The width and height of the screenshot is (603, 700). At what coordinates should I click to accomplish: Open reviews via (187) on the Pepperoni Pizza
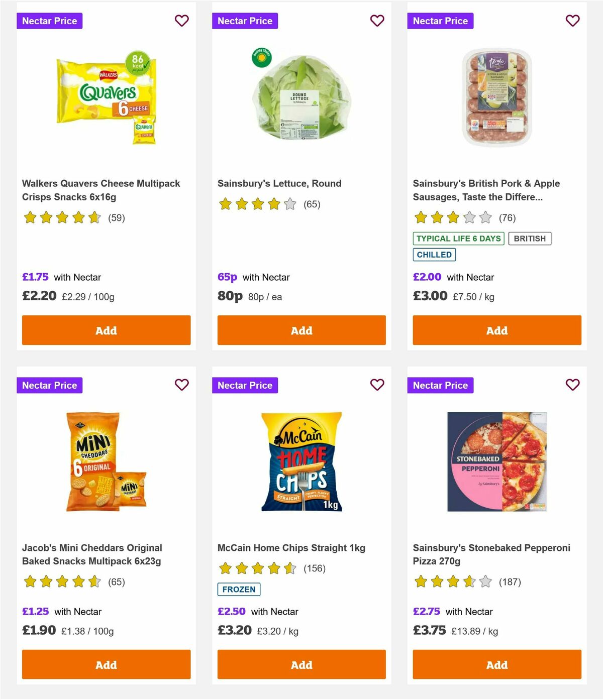coord(510,582)
